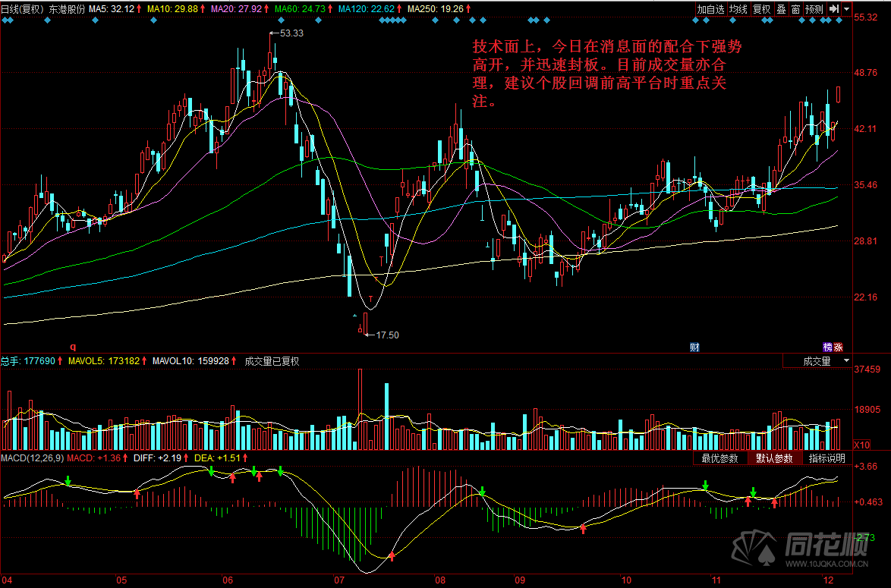The width and height of the screenshot is (891, 588).
Task: Expand the top-right toolbar dropdown arrow
Action: coord(846,9)
